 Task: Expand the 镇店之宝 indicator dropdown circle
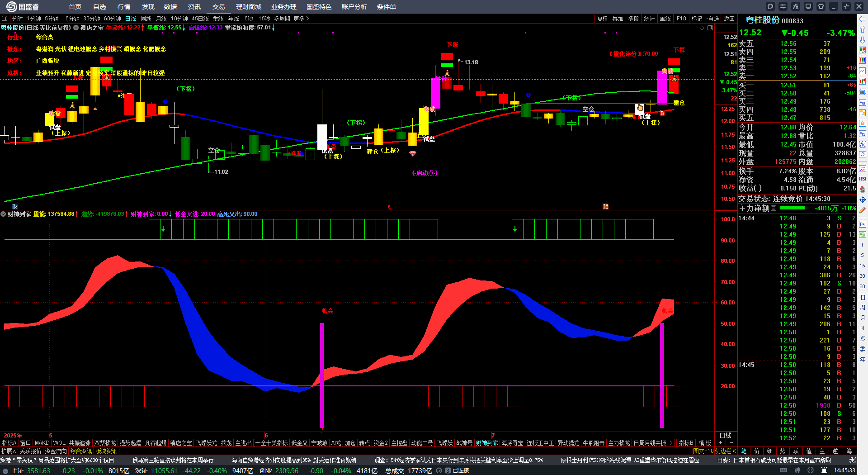(x=76, y=28)
